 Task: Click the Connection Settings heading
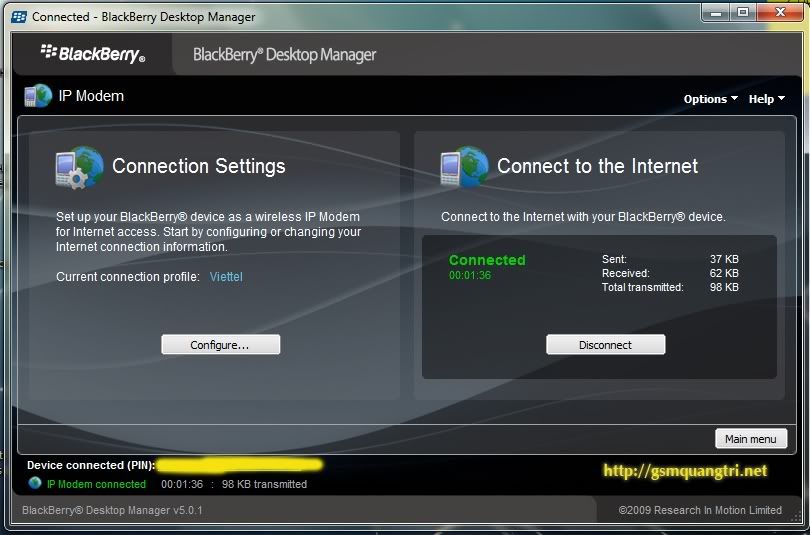coord(199,166)
